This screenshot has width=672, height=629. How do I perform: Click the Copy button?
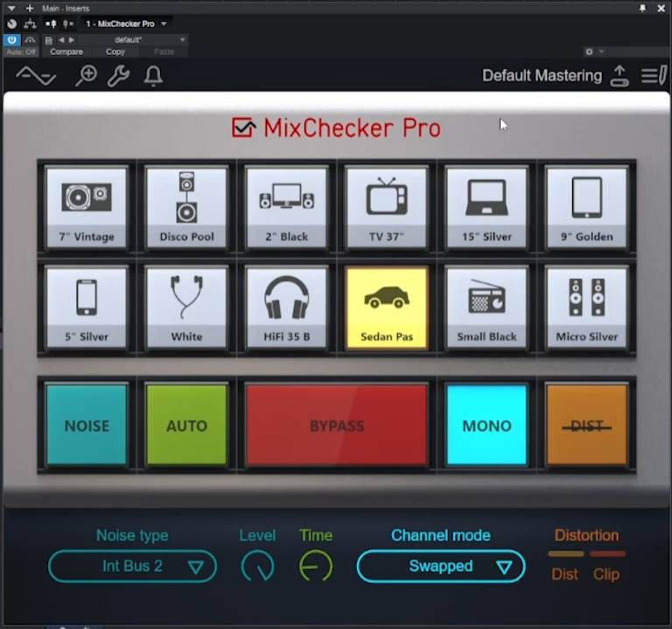coord(115,52)
